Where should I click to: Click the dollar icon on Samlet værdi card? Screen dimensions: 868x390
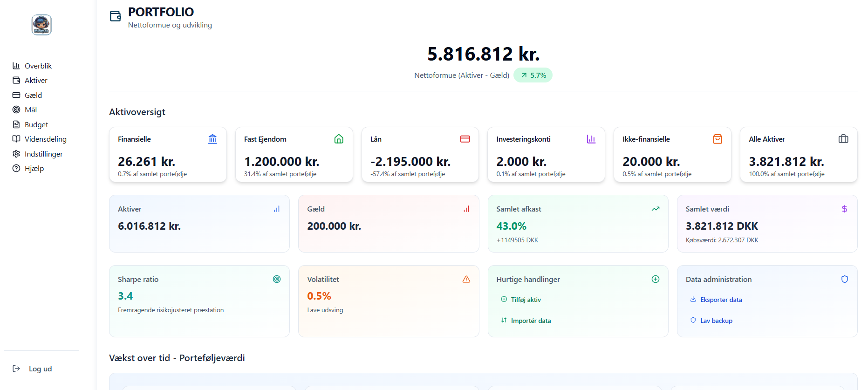click(x=844, y=209)
